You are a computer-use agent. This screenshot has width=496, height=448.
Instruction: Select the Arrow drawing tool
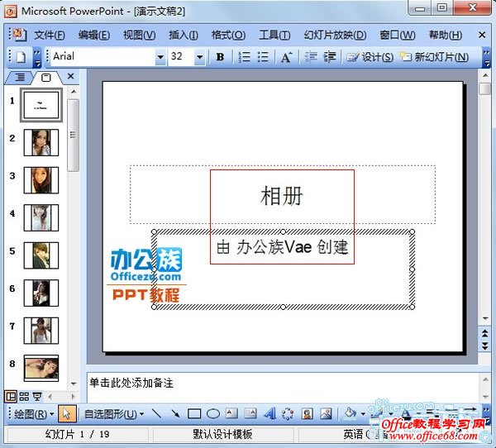[175, 413]
